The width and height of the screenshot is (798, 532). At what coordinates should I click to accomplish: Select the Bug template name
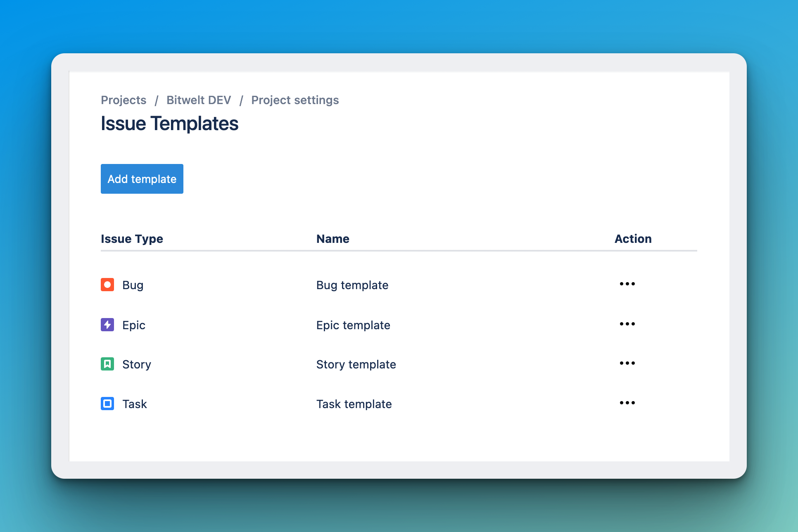[x=352, y=285]
